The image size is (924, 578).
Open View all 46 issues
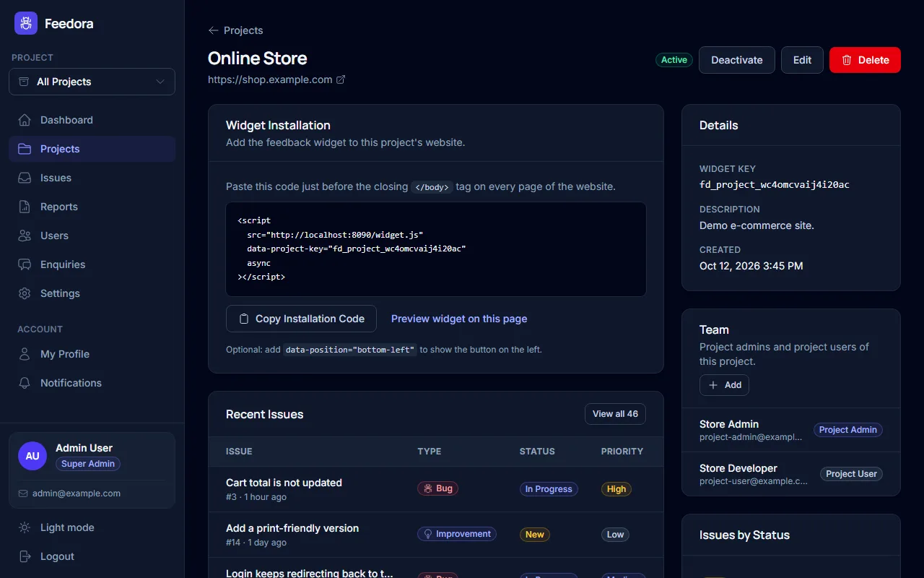[615, 414]
